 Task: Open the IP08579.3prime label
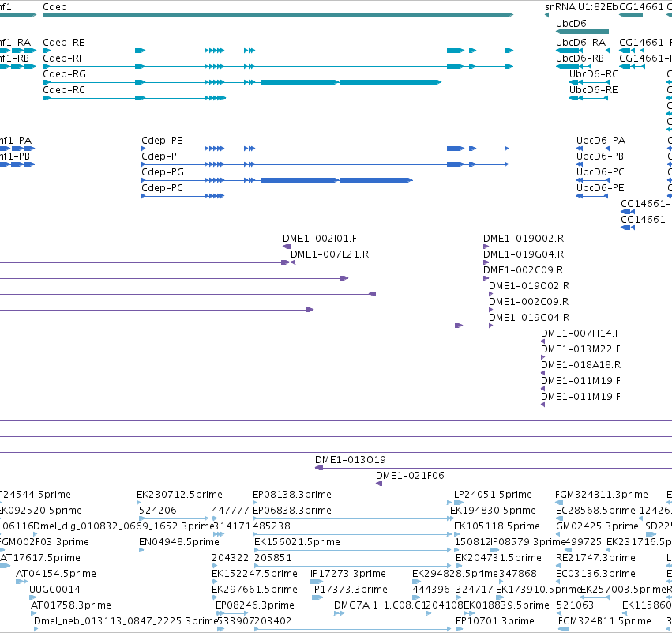(x=528, y=542)
